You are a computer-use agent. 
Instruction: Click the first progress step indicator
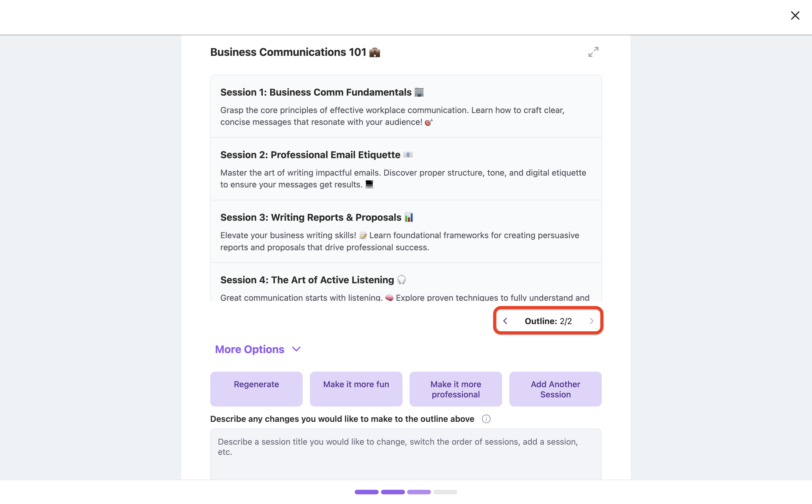pyautogui.click(x=366, y=492)
